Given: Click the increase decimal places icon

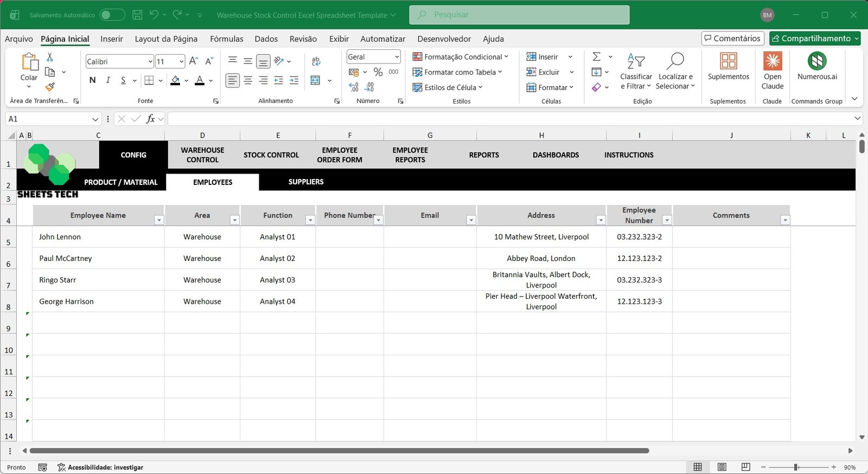Looking at the screenshot, I should [354, 87].
